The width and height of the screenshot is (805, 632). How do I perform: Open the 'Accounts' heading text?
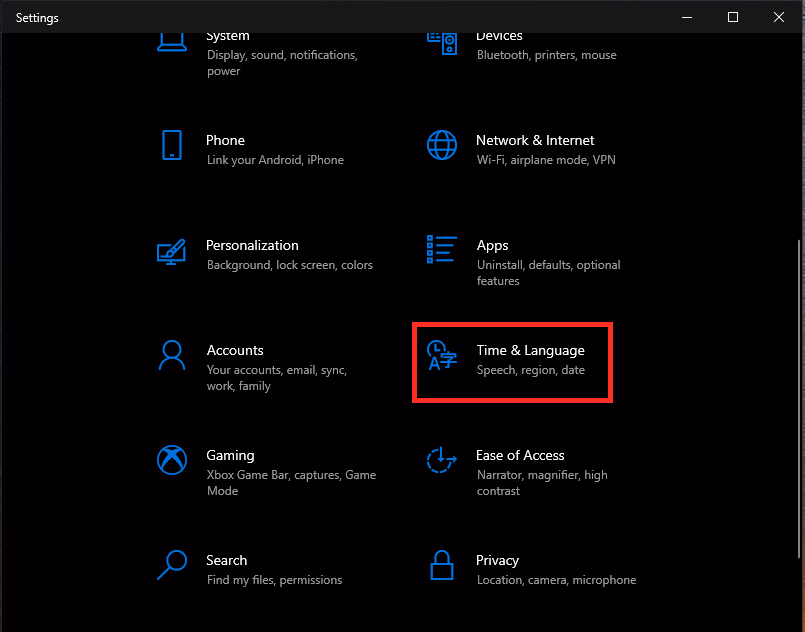click(235, 350)
